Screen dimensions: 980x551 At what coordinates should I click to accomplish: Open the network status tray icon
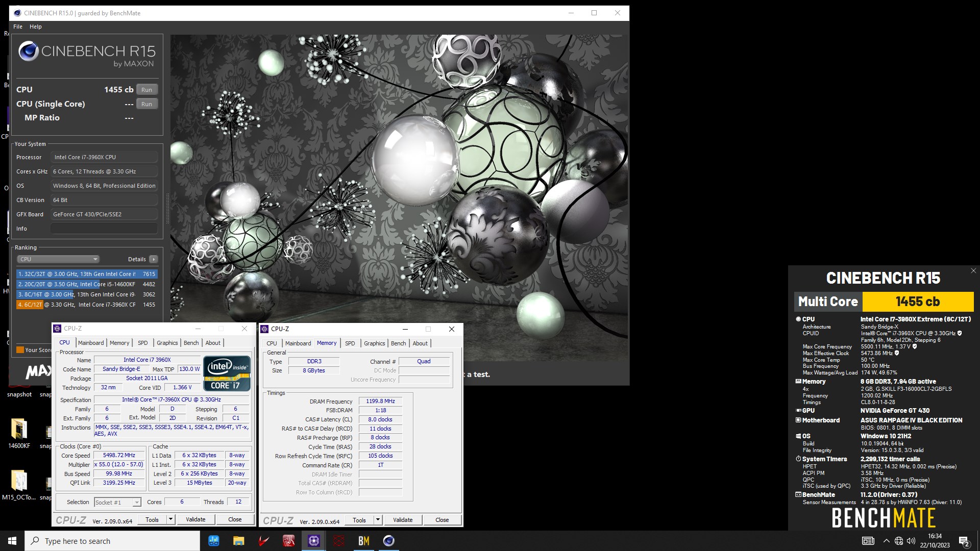click(x=899, y=541)
